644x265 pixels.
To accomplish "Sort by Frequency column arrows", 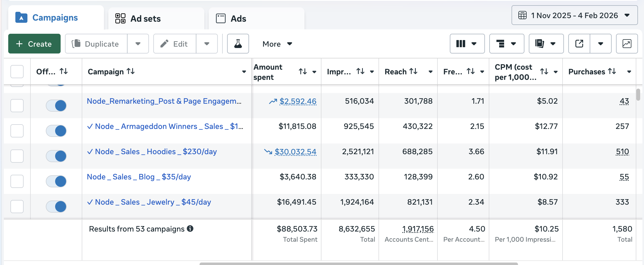I will (x=471, y=71).
